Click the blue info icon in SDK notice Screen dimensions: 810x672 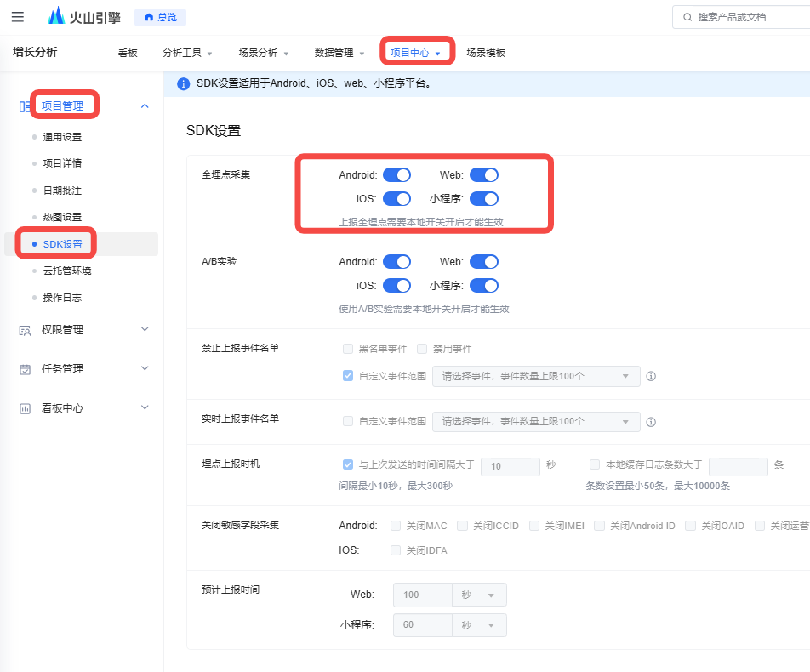[x=184, y=83]
